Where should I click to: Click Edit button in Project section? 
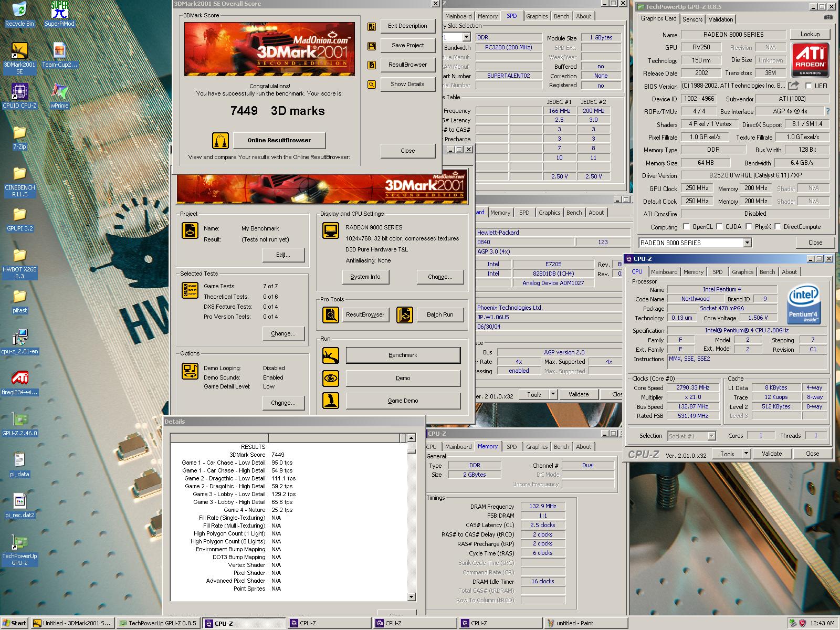tap(283, 255)
